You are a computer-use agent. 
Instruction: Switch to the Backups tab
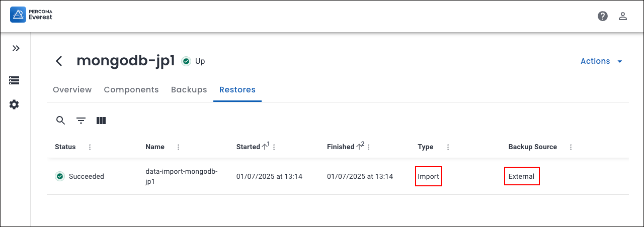189,90
